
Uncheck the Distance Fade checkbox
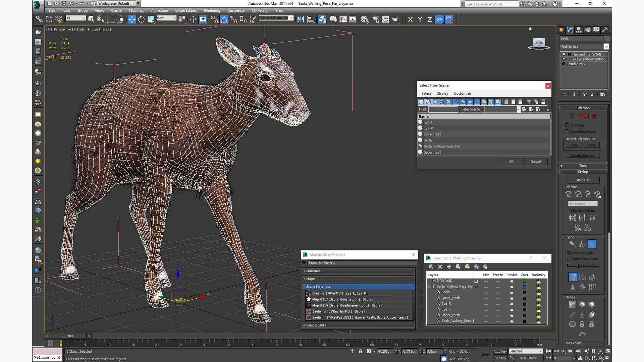(569, 253)
